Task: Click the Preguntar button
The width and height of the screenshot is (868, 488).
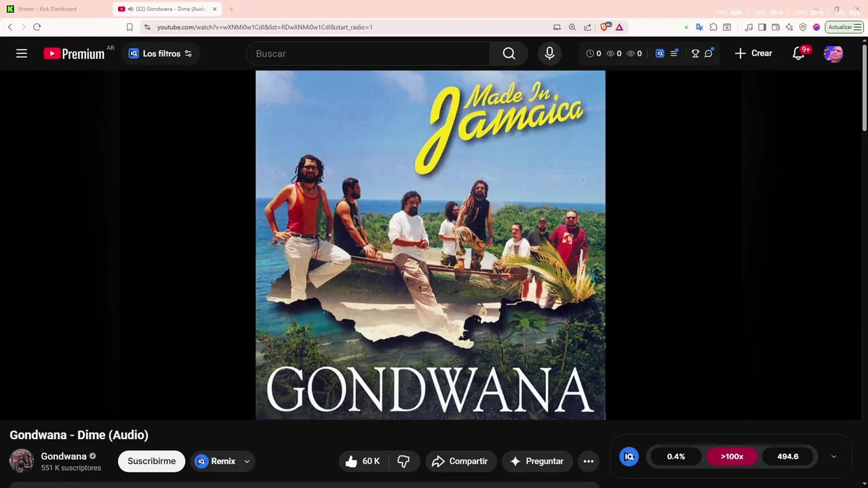Action: click(538, 461)
